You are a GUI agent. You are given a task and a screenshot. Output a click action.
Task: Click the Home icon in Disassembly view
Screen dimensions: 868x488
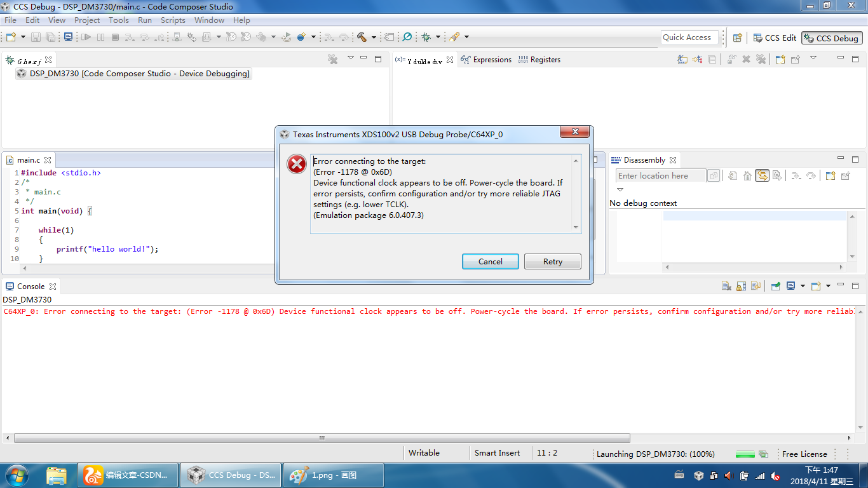pos(747,176)
